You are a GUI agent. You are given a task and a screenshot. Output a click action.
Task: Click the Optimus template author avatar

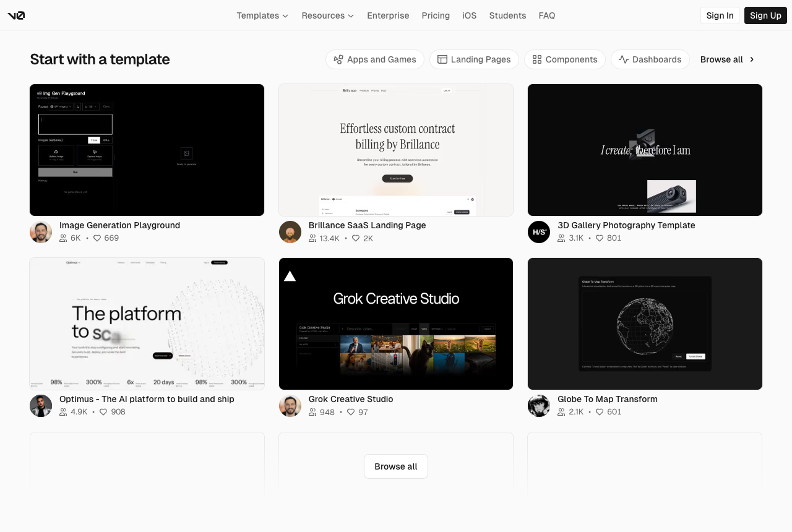tap(41, 406)
